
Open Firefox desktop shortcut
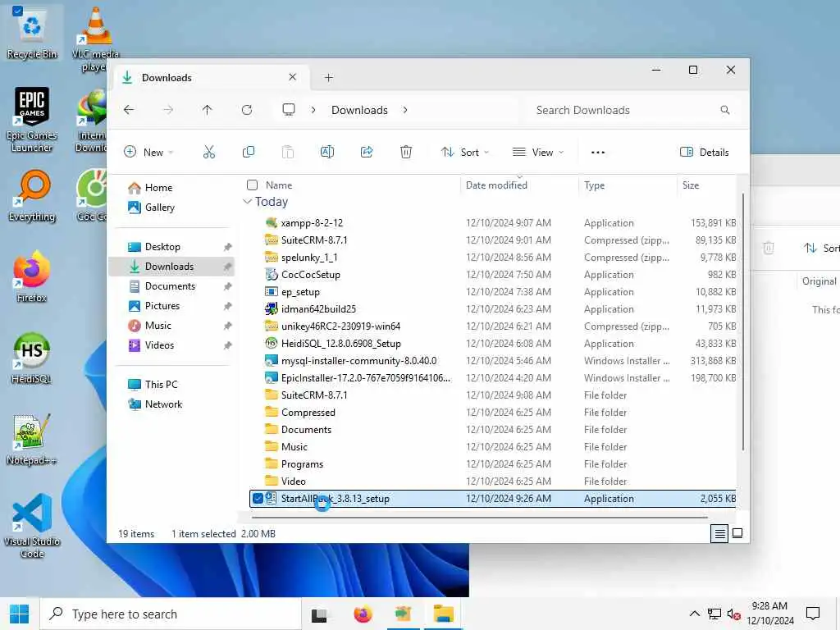tap(32, 277)
